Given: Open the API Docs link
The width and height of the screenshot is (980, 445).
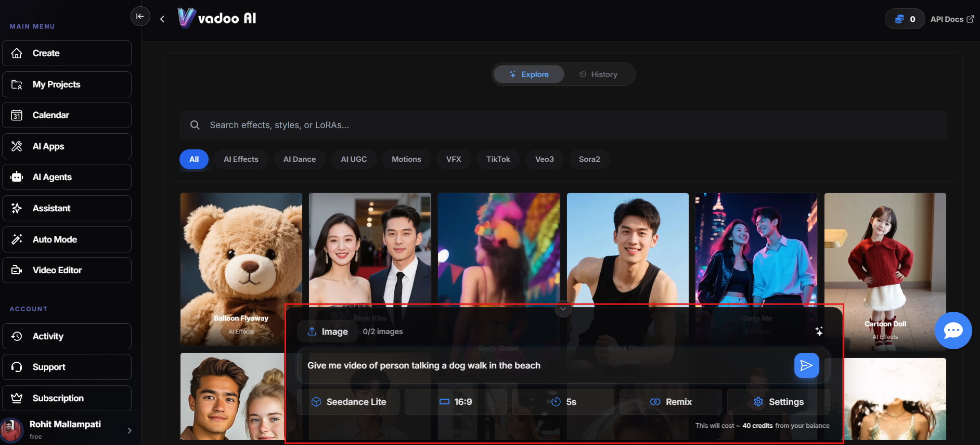Looking at the screenshot, I should click(952, 19).
